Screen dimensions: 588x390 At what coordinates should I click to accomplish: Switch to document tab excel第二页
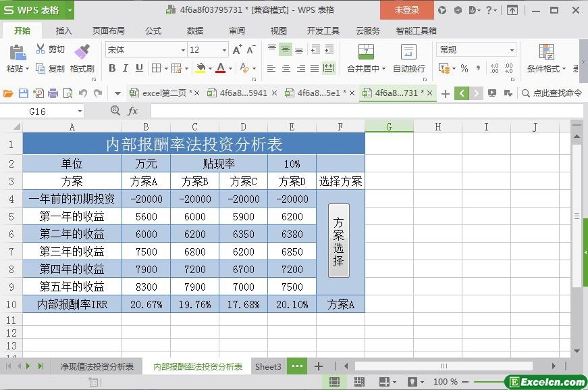(164, 93)
